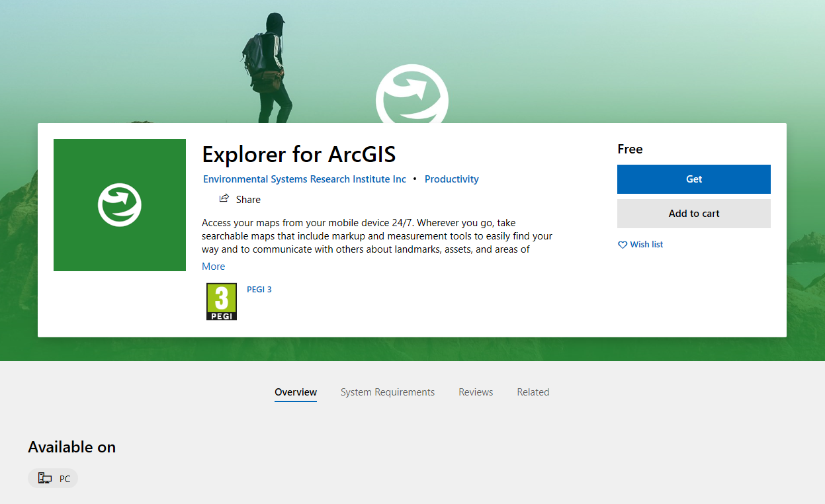This screenshot has width=825, height=504.
Task: Click the Wish list link text
Action: [x=646, y=245]
